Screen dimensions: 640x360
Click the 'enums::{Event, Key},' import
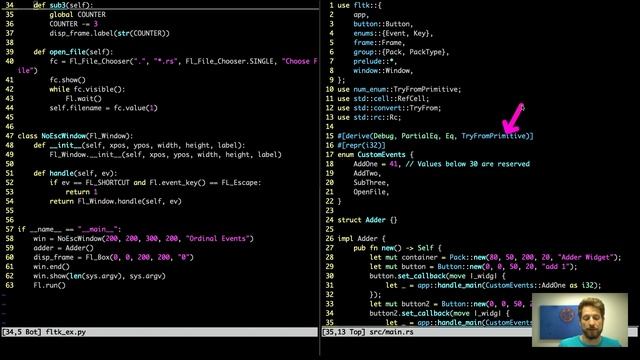393,33
